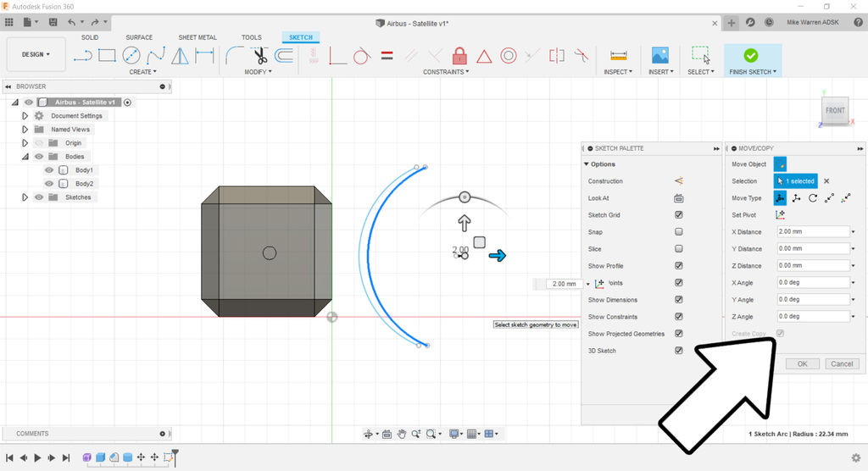This screenshot has width=868, height=471.
Task: Toggle the 3D Sketch checkbox
Action: tap(679, 351)
